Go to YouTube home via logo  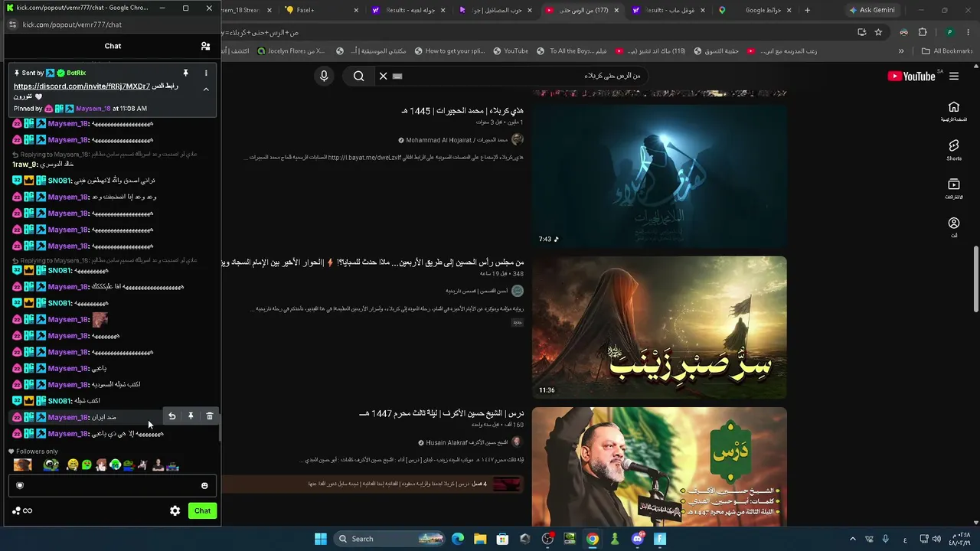coord(911,76)
